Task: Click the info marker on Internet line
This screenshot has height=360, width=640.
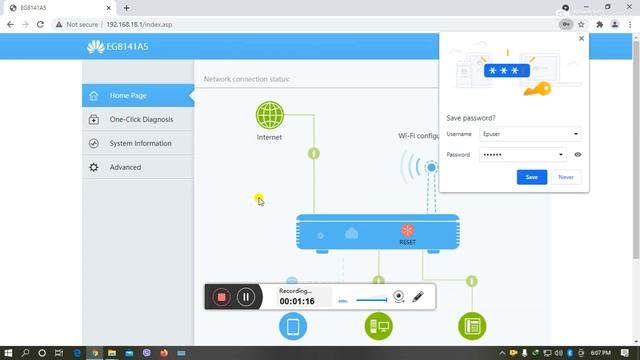Action: coord(313,153)
